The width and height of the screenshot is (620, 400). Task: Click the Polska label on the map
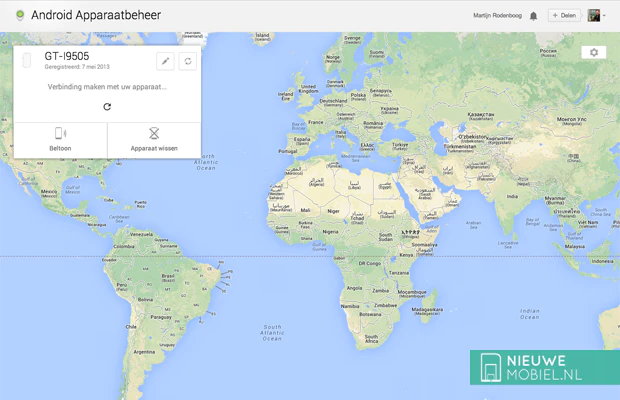[358, 95]
